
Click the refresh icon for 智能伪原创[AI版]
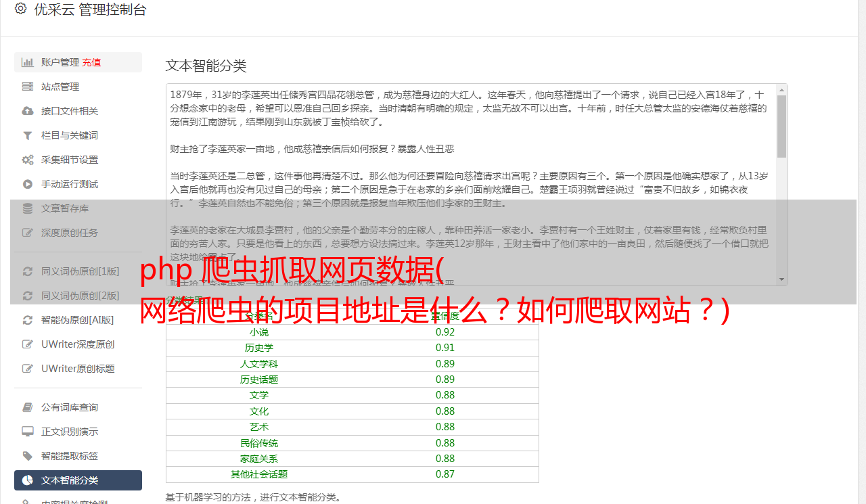(28, 320)
